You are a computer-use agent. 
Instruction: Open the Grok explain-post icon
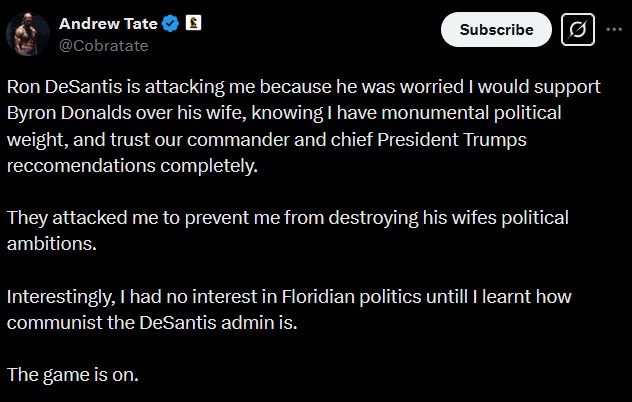(578, 30)
